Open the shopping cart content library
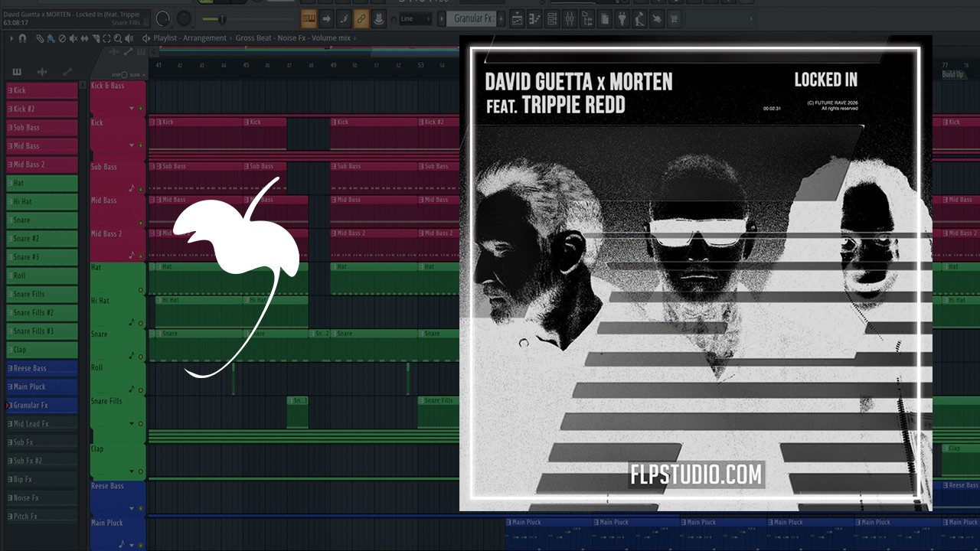 [674, 18]
